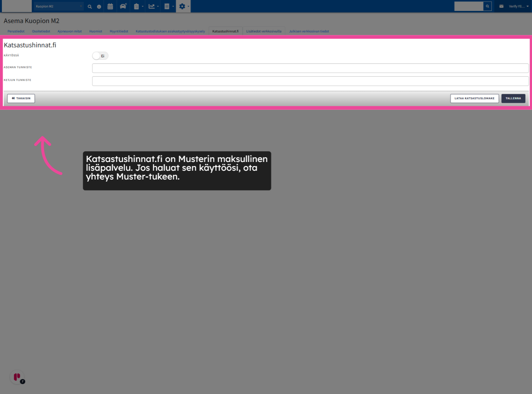Expand the receipt menu caret

click(x=173, y=7)
